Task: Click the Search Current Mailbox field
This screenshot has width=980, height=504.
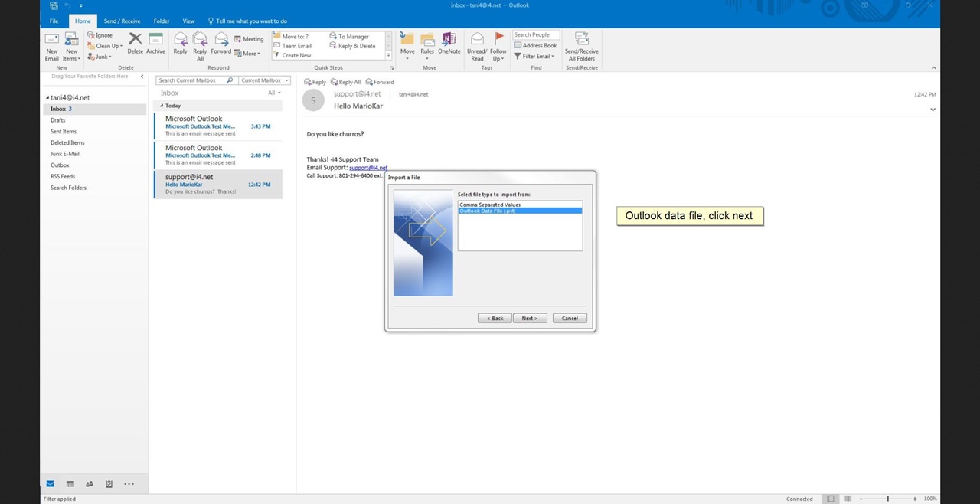Action: 196,80
